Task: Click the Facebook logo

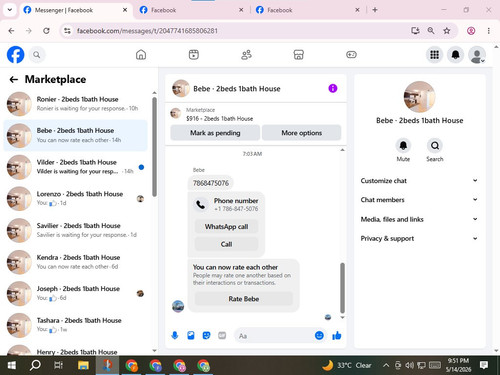Action: pos(15,55)
